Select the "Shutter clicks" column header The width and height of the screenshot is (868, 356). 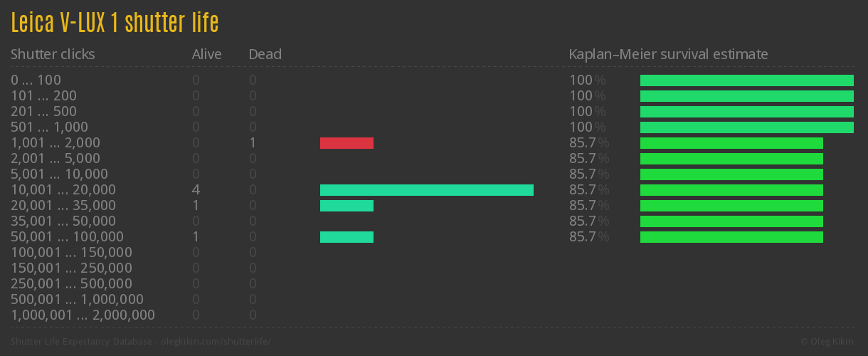(x=53, y=54)
